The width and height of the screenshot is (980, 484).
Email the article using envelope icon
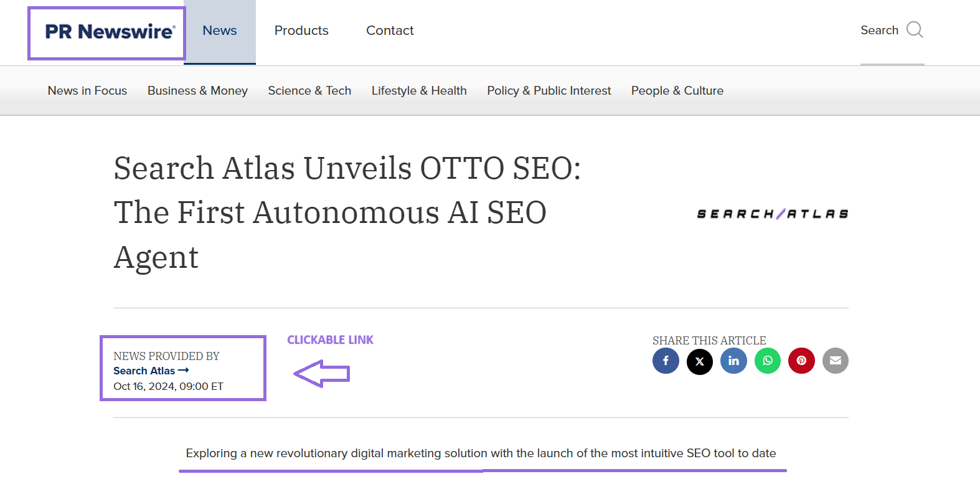point(836,361)
